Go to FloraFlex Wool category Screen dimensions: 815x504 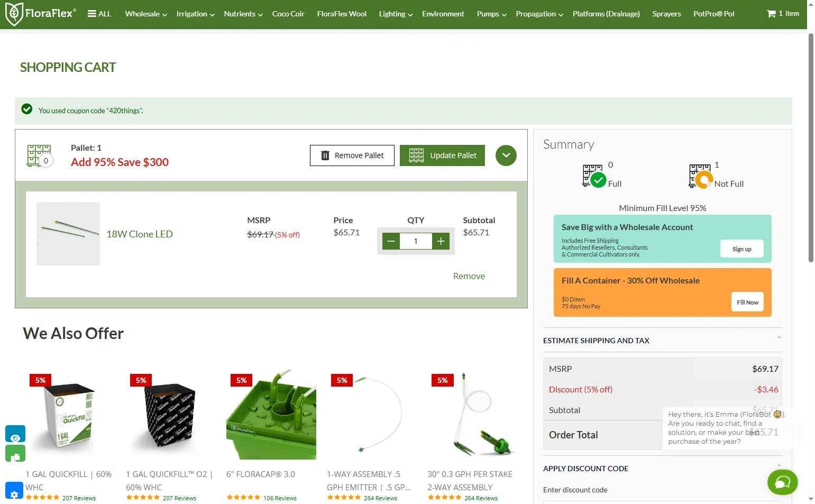342,14
